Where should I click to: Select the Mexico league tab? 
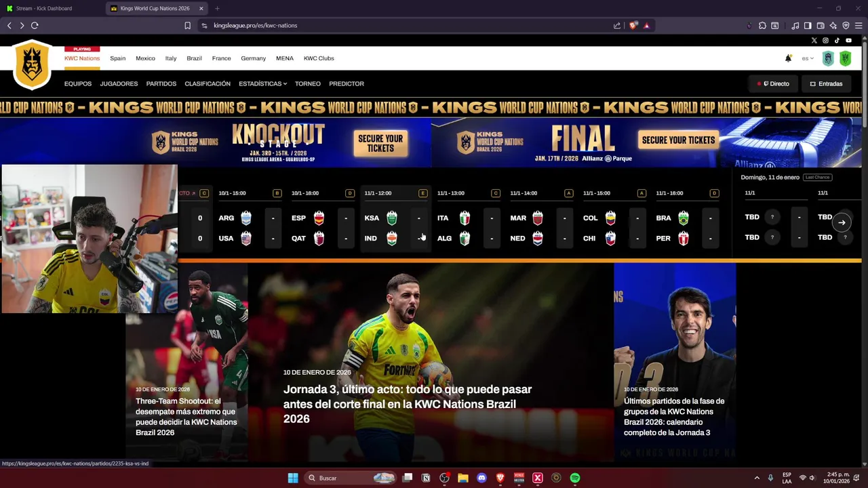point(145,58)
